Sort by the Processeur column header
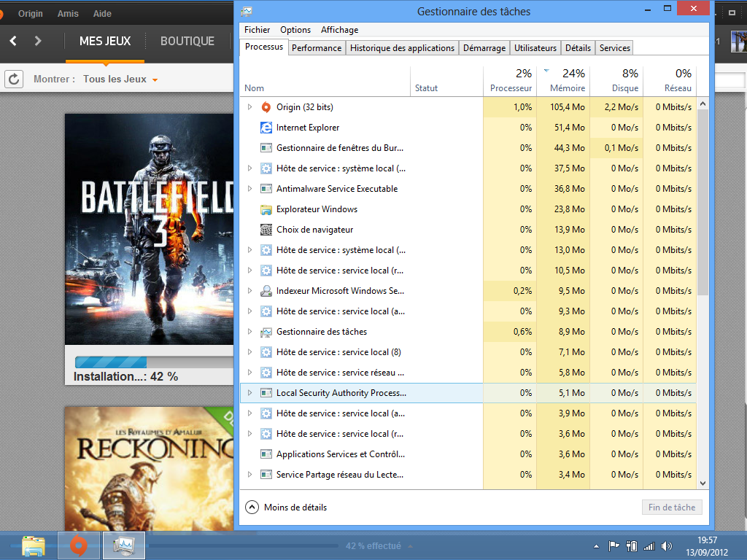Viewport: 747px width, 560px height. [x=510, y=80]
